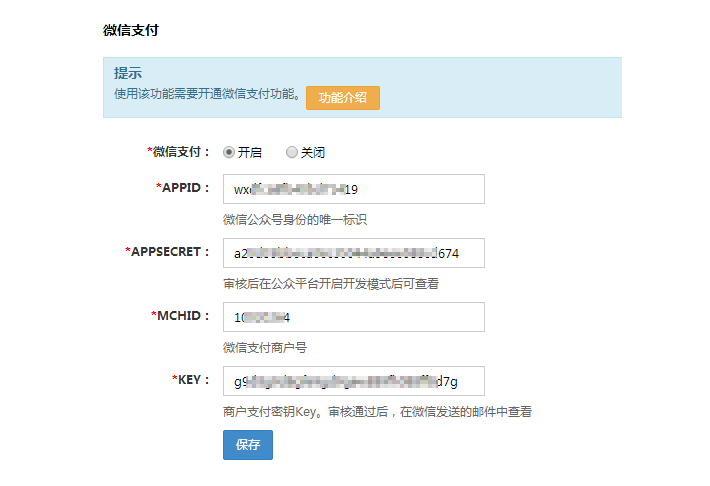The width and height of the screenshot is (710, 486).
Task: Click the MCHID field label
Action: 182,316
